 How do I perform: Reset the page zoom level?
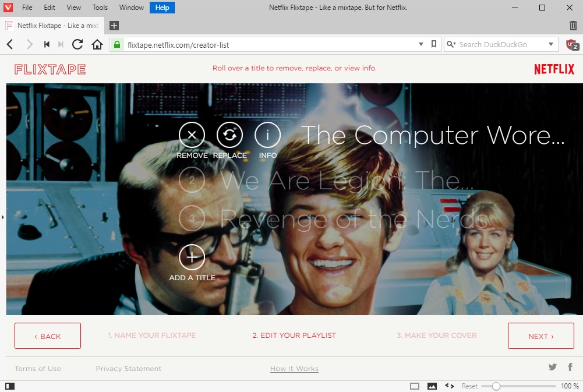click(469, 386)
